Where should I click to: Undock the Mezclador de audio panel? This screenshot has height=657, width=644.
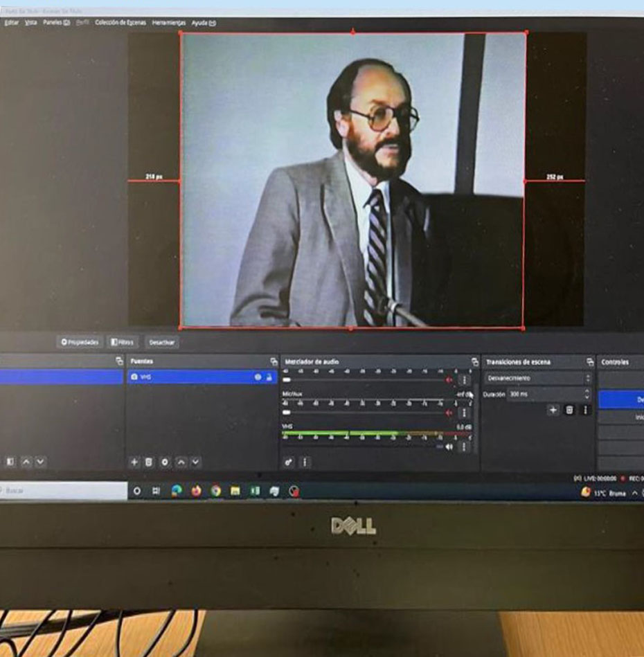point(474,362)
